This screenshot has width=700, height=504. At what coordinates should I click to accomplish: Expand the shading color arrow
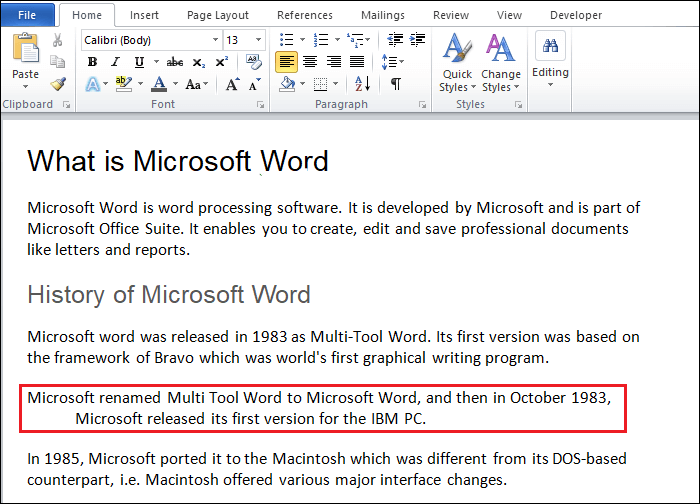click(x=303, y=84)
